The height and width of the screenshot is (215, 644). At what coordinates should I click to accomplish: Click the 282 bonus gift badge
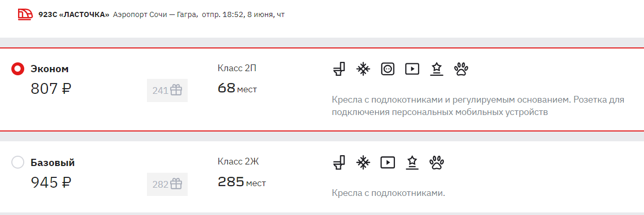pyautogui.click(x=167, y=184)
